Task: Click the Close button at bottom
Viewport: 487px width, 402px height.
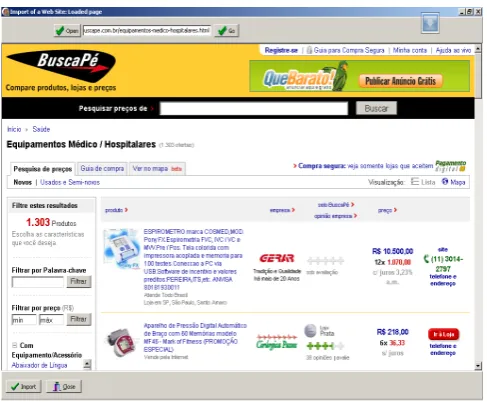Action: (64, 386)
